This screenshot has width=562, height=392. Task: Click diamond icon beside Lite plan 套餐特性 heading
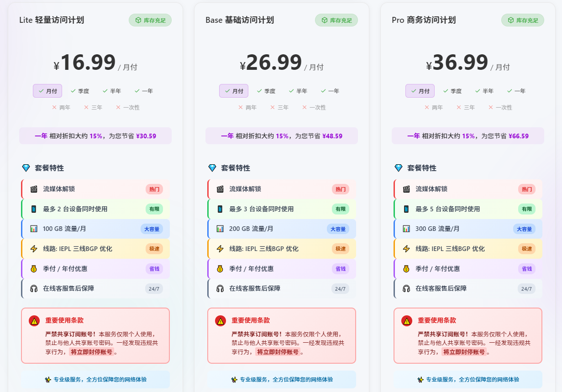click(26, 168)
